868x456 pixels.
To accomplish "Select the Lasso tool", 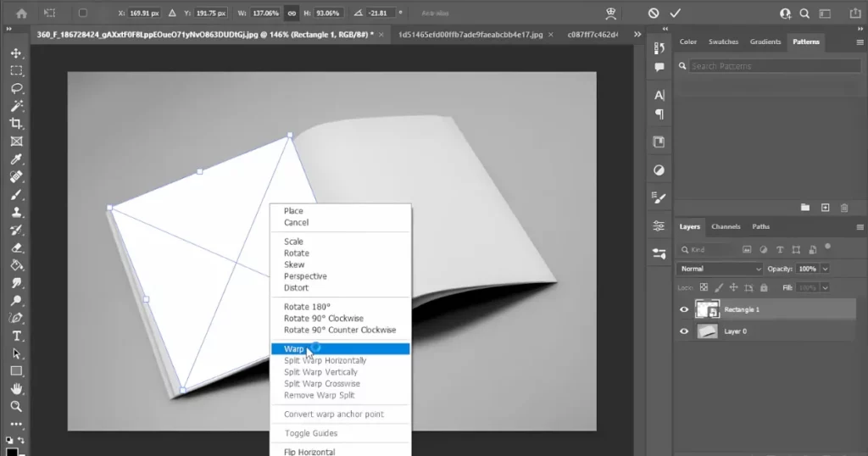I will tap(17, 88).
